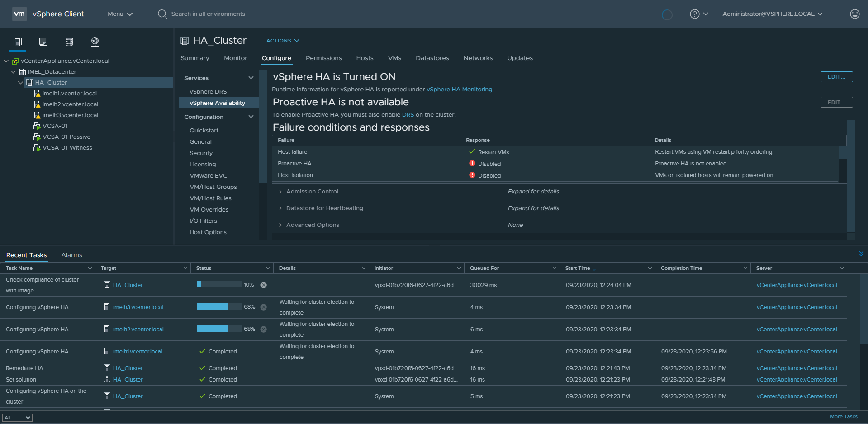Expand Admission Control details

click(280, 192)
